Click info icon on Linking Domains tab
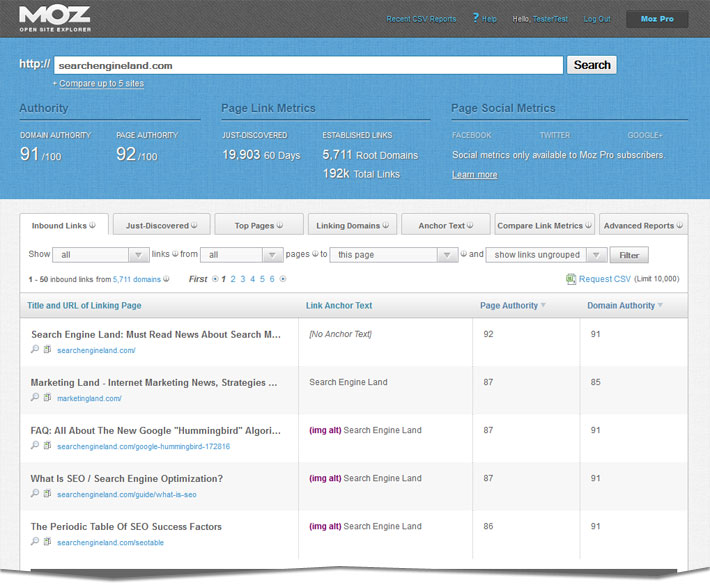The width and height of the screenshot is (710, 586). [385, 225]
